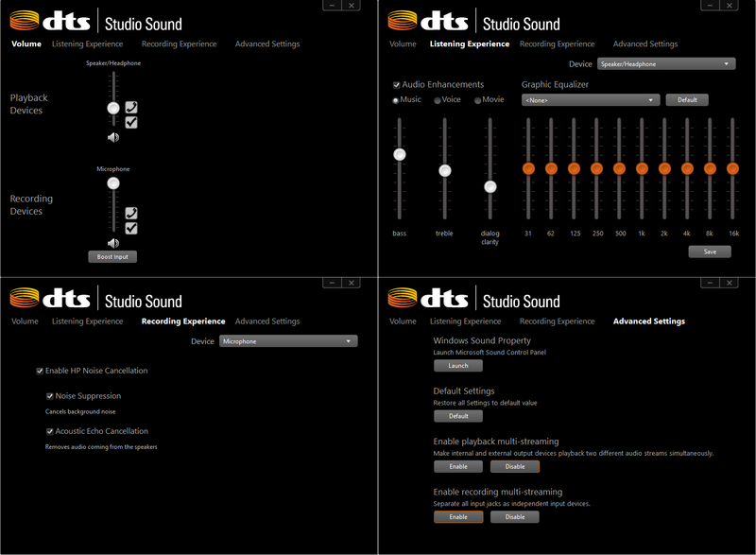Click the treble slider knob
The width and height of the screenshot is (756, 555).
444,170
